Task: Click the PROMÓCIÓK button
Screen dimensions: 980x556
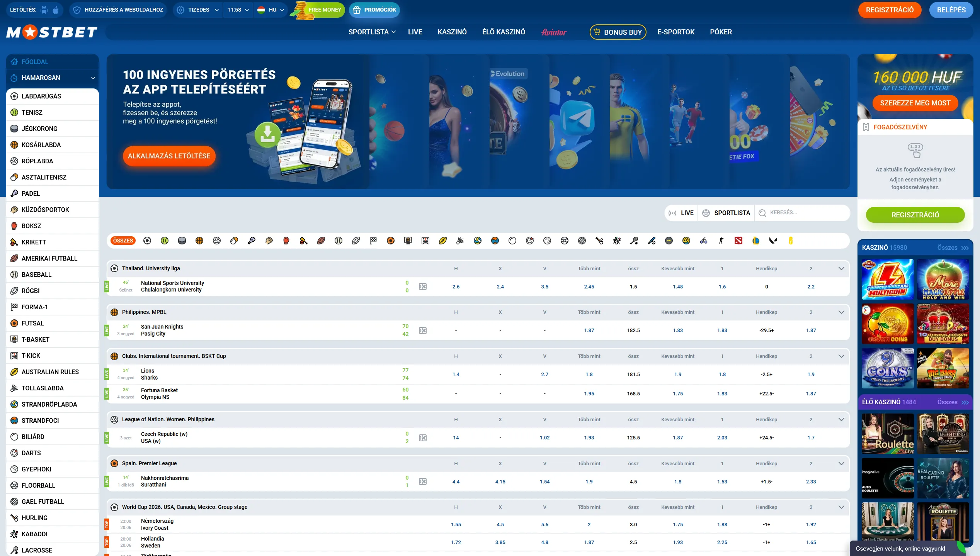Action: click(374, 10)
